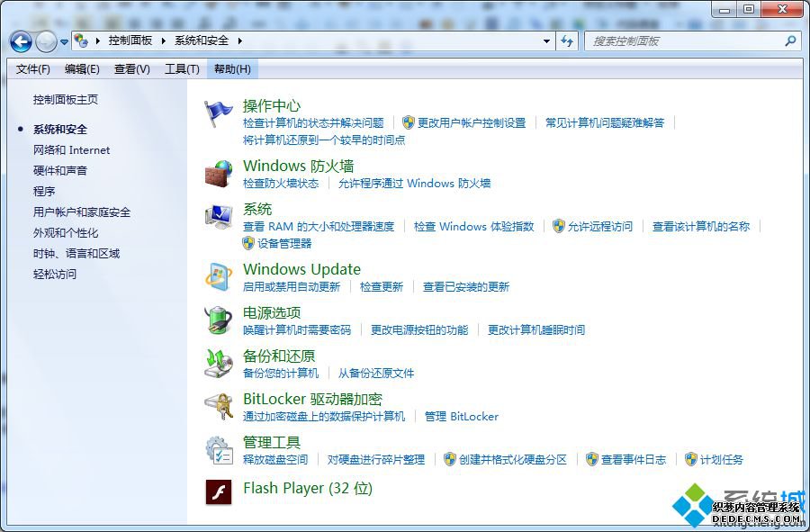810x532 pixels.
Task: Open 网络和 Internet category in sidebar
Action: 71,150
